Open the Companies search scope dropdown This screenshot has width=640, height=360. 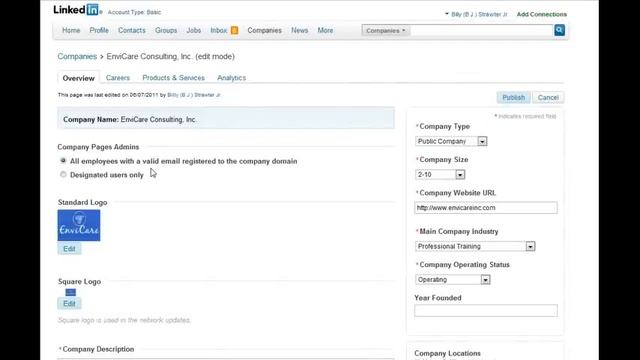[386, 31]
